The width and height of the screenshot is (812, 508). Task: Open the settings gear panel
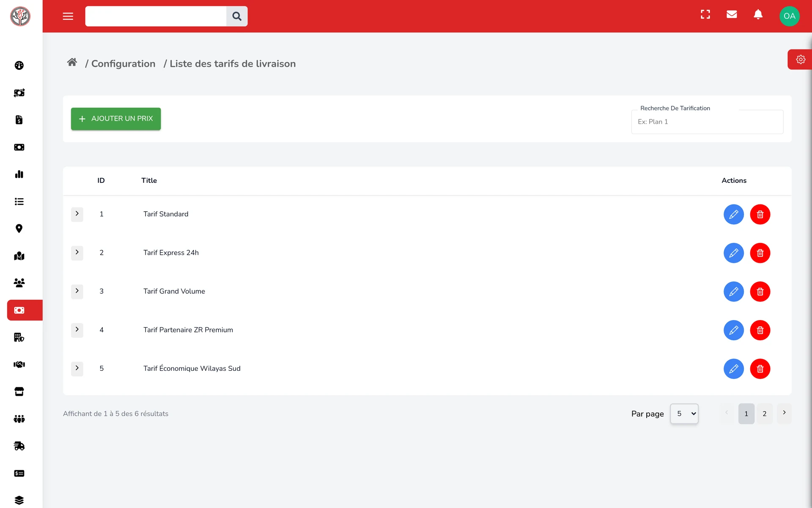point(800,59)
